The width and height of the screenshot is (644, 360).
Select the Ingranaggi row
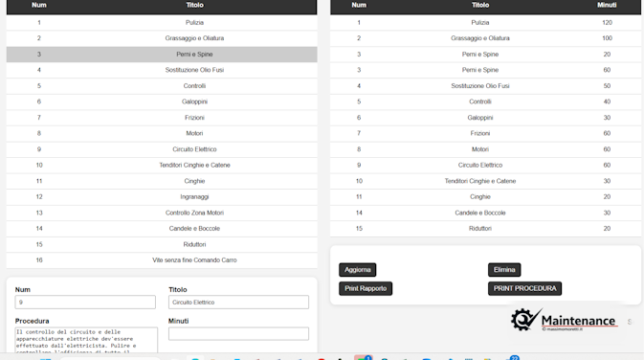click(x=162, y=197)
